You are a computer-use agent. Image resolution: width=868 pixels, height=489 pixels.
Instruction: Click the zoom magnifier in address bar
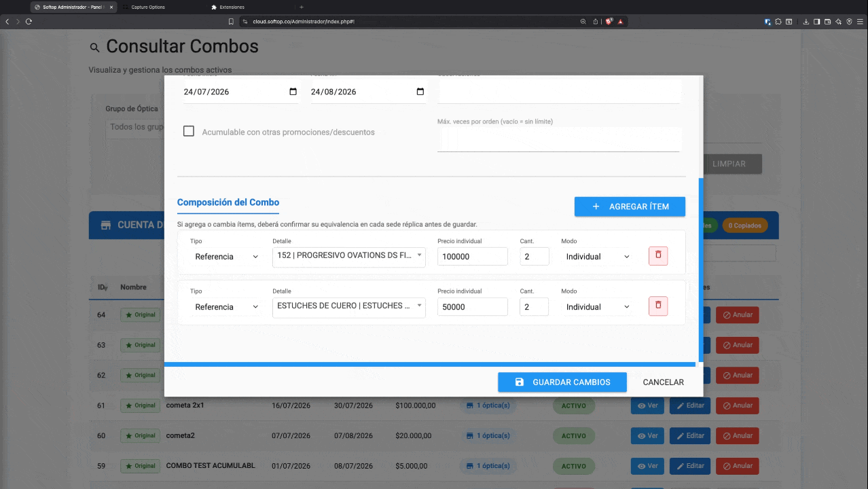tap(583, 22)
